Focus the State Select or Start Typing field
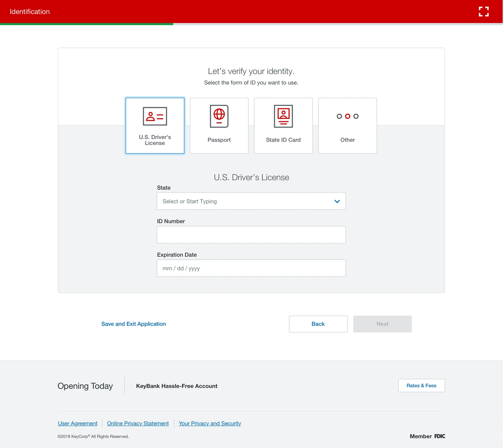 point(251,201)
